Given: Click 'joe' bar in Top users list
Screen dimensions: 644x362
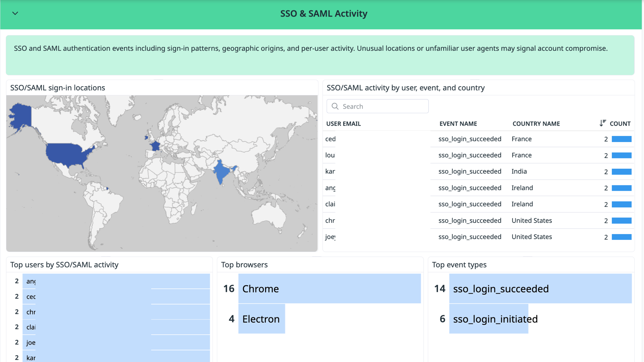Looking at the screenshot, I should (x=116, y=342).
